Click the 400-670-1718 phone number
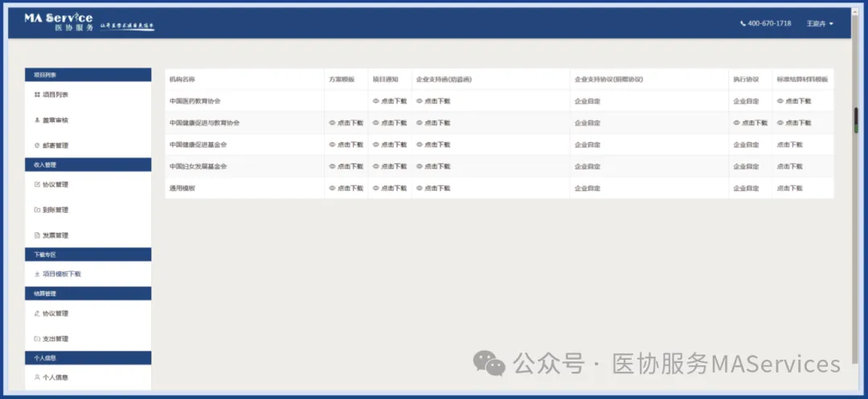 (x=769, y=24)
